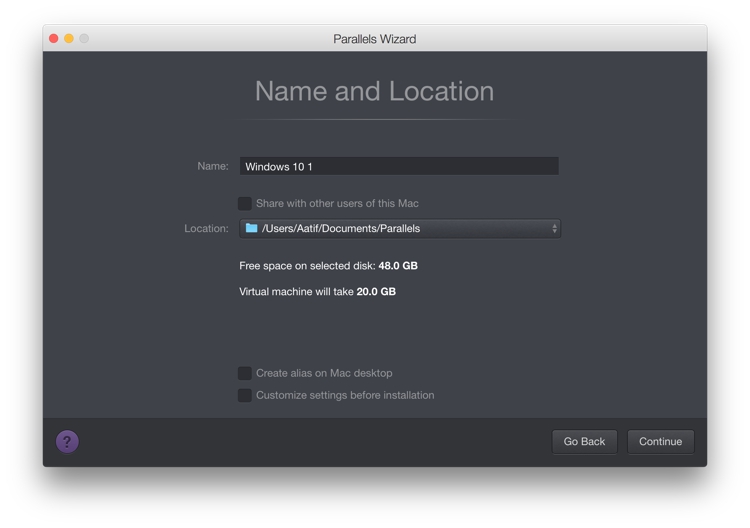Click the 'Parallels Wizard' window title

coord(375,39)
